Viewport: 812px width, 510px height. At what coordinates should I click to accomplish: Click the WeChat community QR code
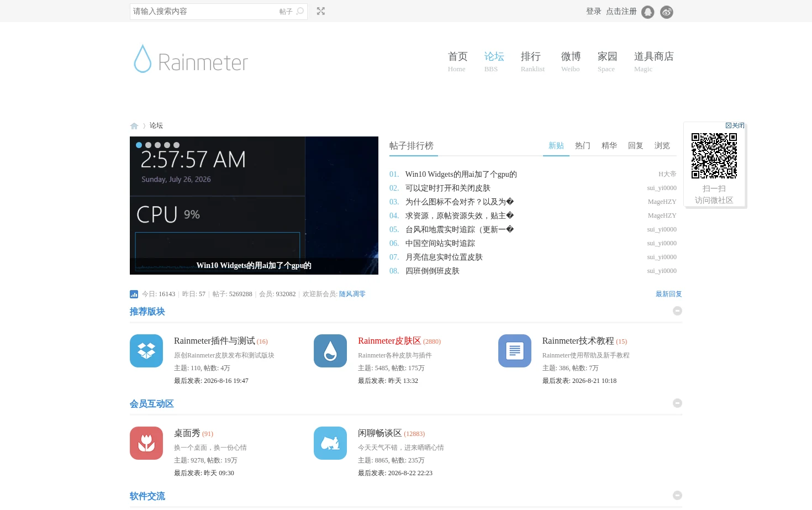(714, 156)
